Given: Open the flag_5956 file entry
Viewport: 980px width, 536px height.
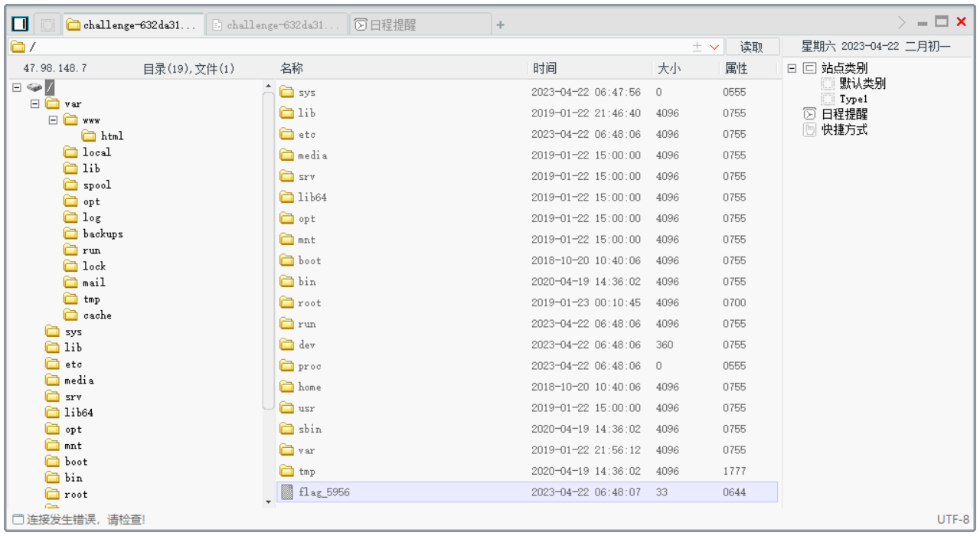Looking at the screenshot, I should point(323,492).
